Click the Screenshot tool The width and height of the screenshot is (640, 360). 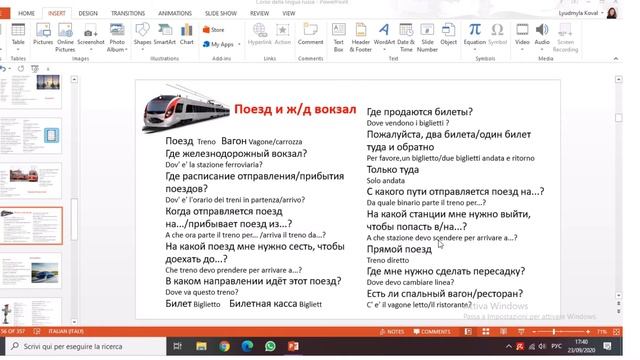(x=91, y=38)
